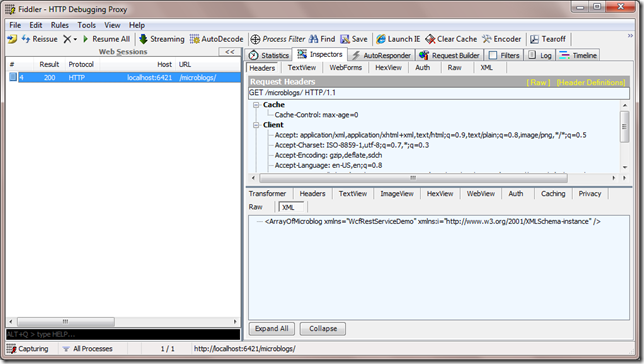The width and height of the screenshot is (644, 364).
Task: Click the QuickExec command box
Action: pyautogui.click(x=123, y=334)
